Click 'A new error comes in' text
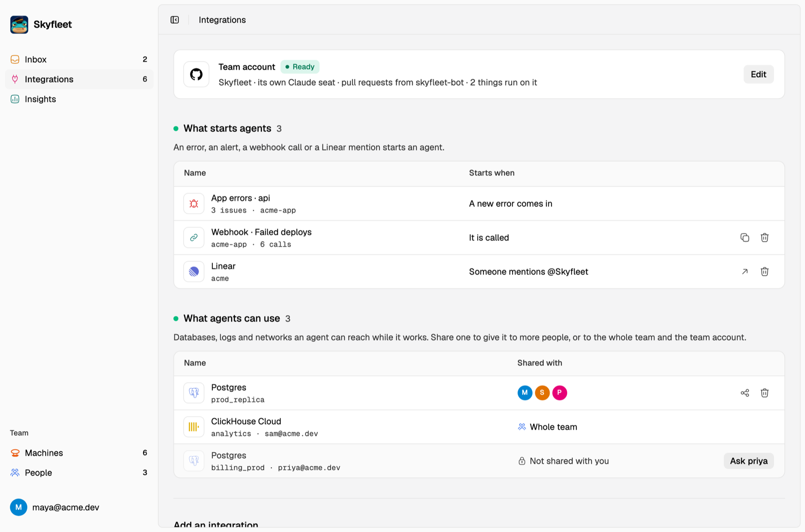The height and width of the screenshot is (532, 805). 511,204
